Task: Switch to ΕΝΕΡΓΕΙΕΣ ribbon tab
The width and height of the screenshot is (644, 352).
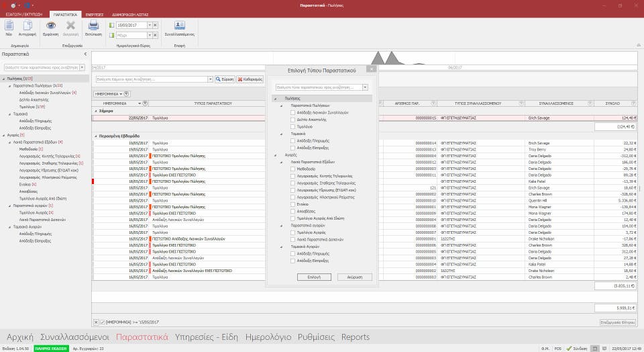Action: click(x=95, y=14)
